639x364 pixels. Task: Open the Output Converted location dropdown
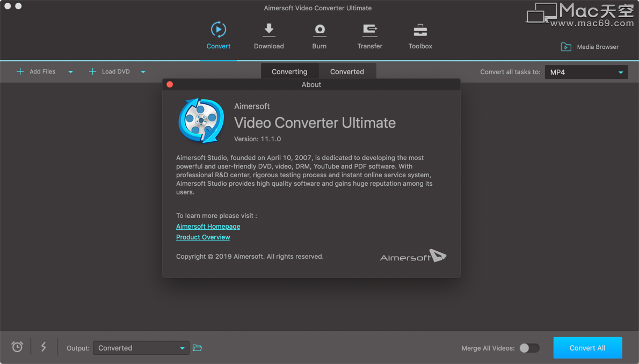(141, 348)
